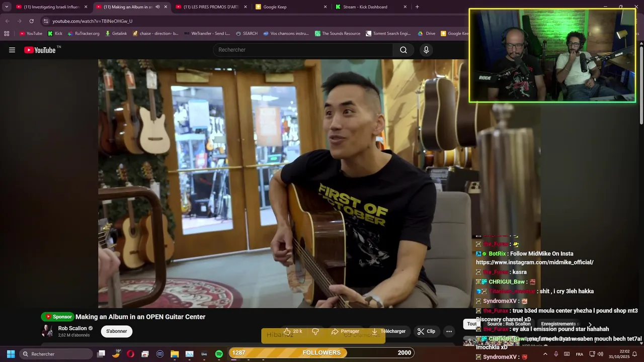Screen dimensions: 644x362
Task: Open a new browser tab
Action: click(x=417, y=7)
